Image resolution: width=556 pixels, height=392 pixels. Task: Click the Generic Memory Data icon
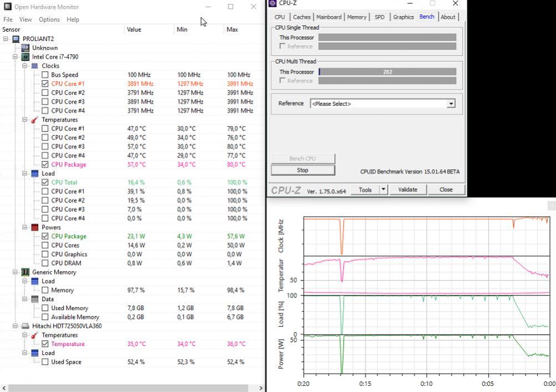pyautogui.click(x=35, y=299)
